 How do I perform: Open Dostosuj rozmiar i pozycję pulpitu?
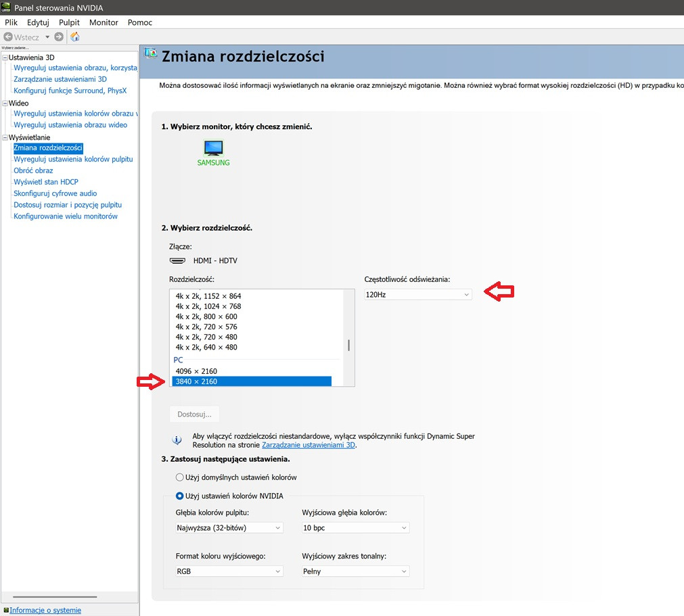click(68, 204)
